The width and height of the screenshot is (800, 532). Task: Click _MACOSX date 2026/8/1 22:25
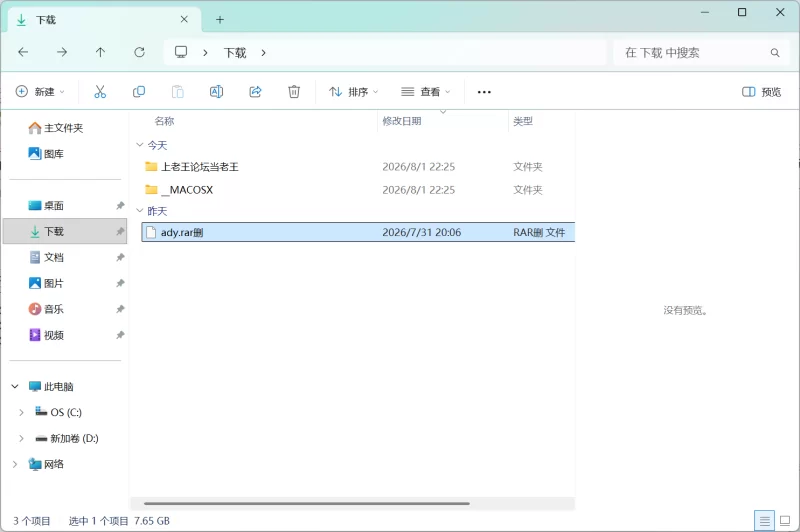tap(419, 190)
